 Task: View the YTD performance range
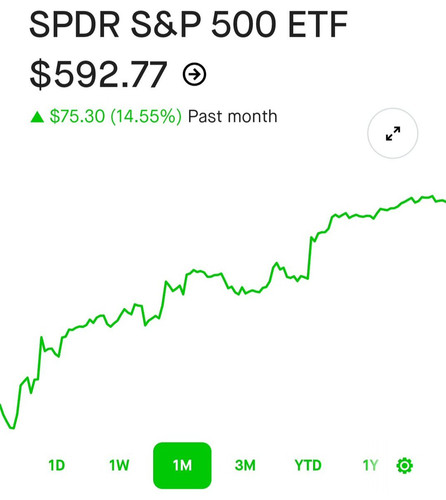(x=308, y=465)
